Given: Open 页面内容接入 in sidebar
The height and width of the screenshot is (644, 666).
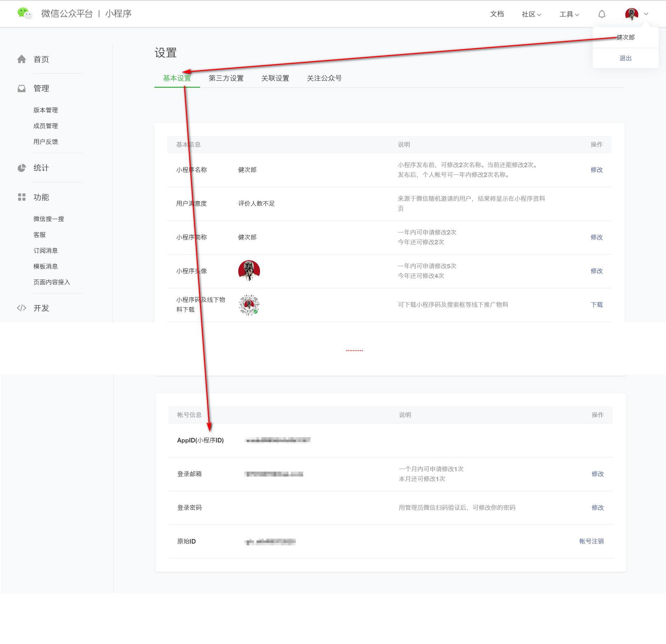Looking at the screenshot, I should click(52, 282).
